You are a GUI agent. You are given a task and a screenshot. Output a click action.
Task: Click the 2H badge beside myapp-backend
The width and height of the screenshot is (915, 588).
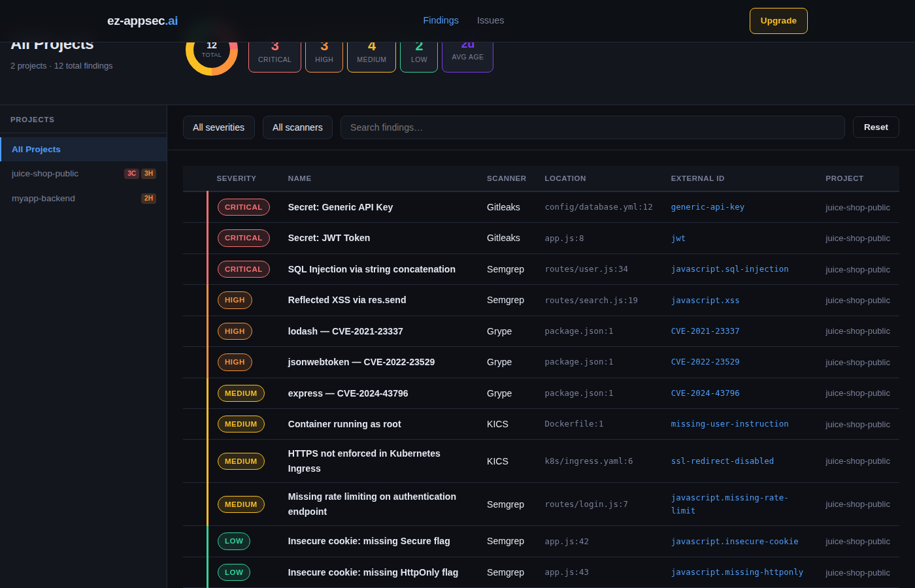(x=148, y=199)
